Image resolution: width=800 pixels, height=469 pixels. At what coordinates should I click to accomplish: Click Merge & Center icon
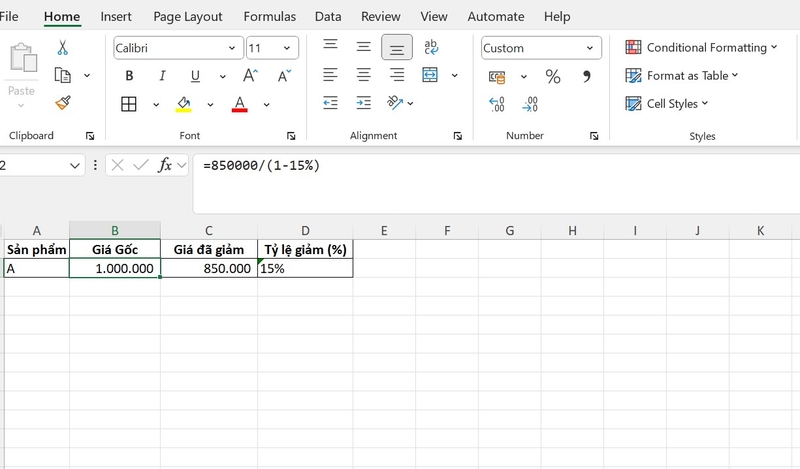tap(430, 75)
